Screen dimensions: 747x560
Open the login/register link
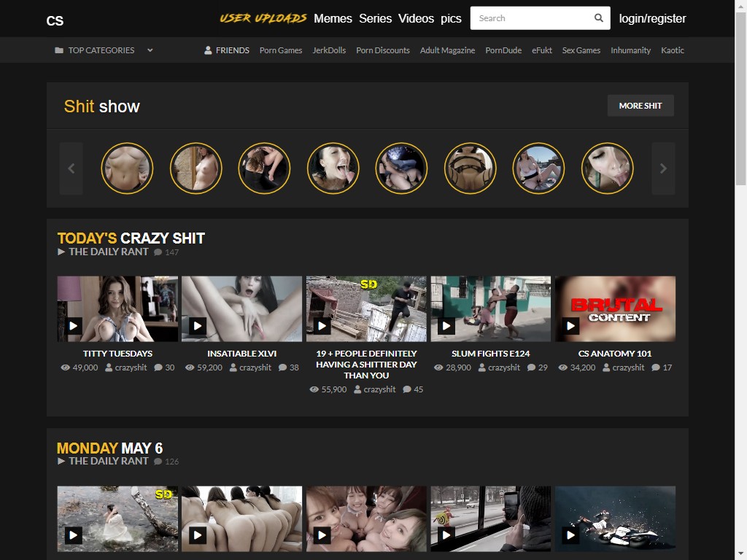652,18
